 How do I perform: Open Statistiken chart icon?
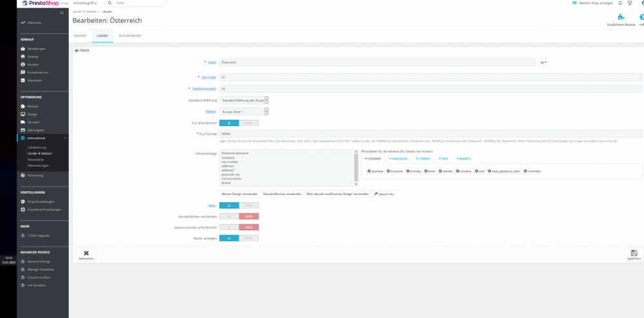(x=23, y=80)
